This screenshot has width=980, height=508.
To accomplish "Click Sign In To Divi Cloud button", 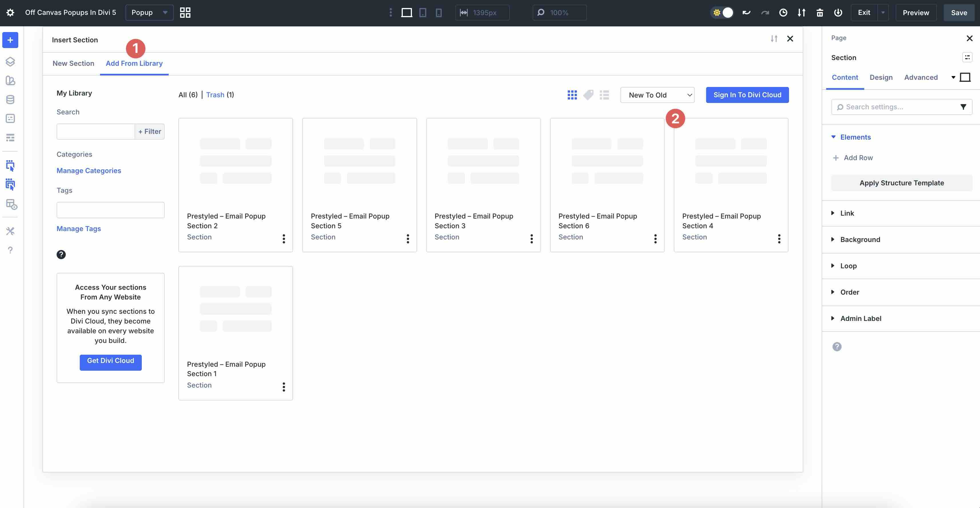I will click(x=747, y=95).
